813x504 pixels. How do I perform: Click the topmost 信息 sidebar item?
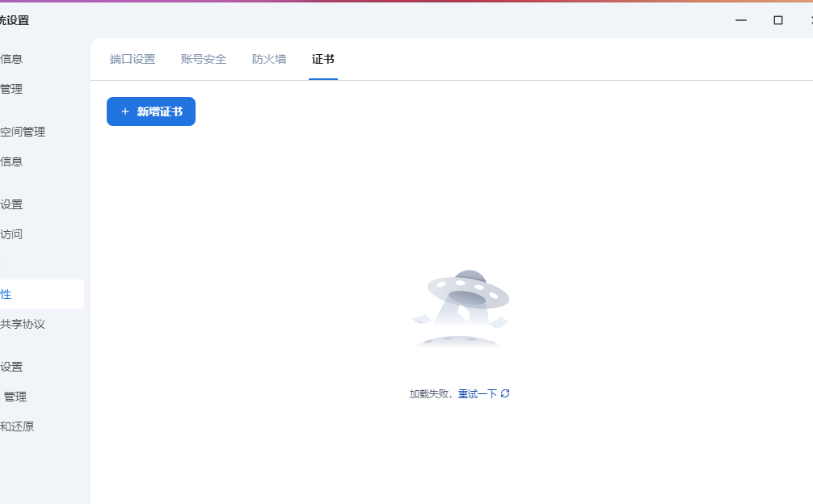(x=11, y=58)
